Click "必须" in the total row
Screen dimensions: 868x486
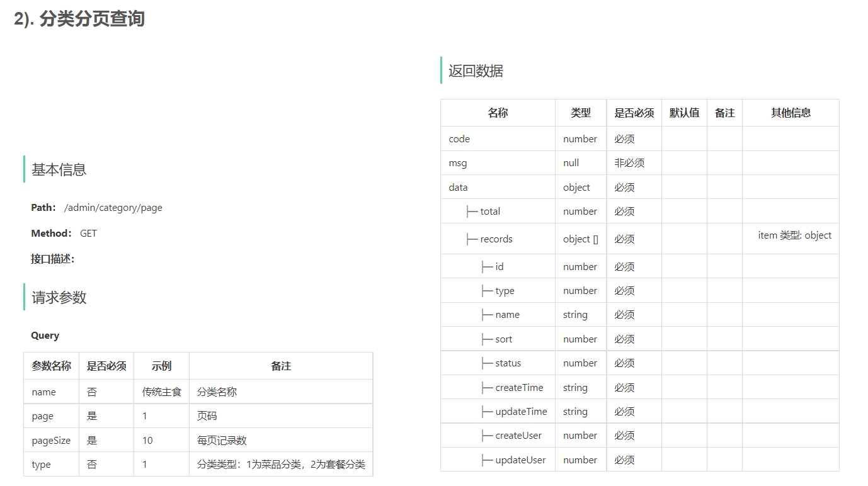(x=624, y=212)
